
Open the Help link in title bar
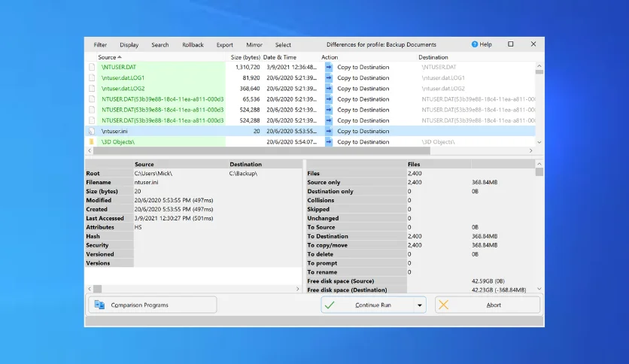point(482,44)
